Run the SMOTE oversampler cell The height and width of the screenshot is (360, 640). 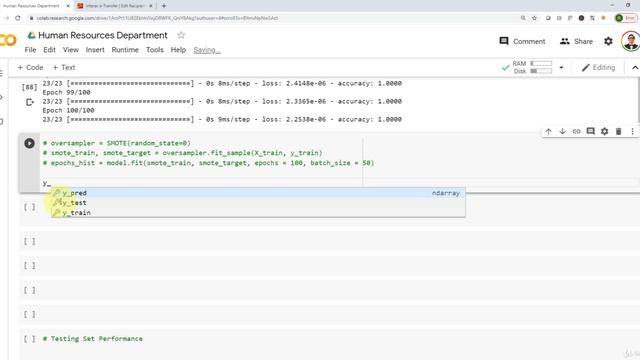[x=29, y=143]
